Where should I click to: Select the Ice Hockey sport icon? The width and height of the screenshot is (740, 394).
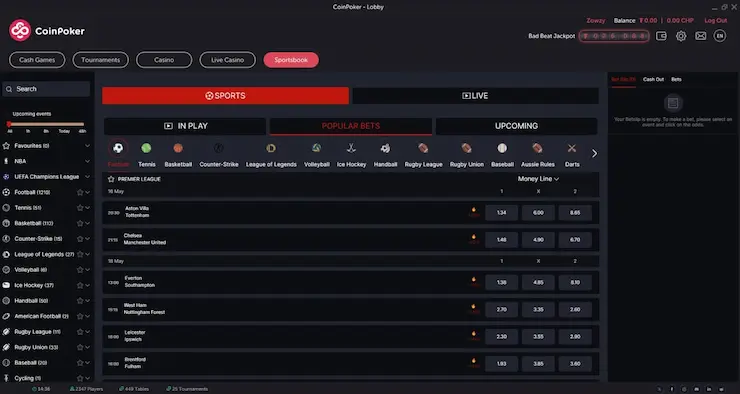point(351,148)
